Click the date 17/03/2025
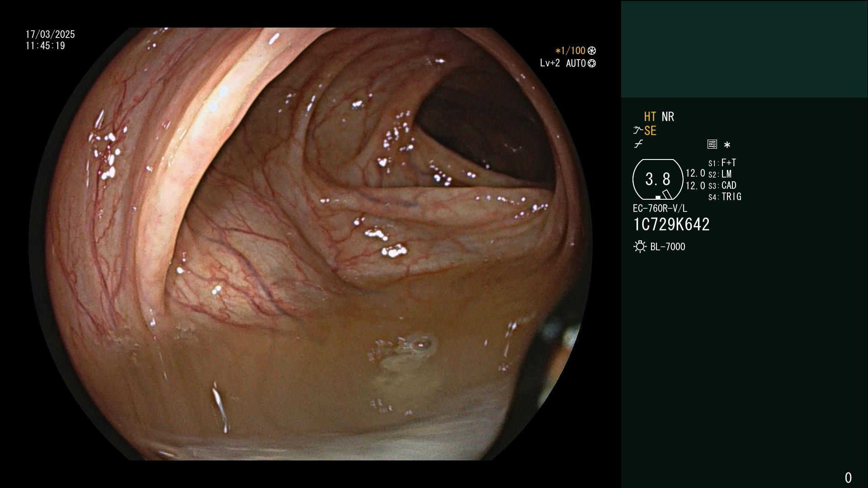 click(50, 34)
